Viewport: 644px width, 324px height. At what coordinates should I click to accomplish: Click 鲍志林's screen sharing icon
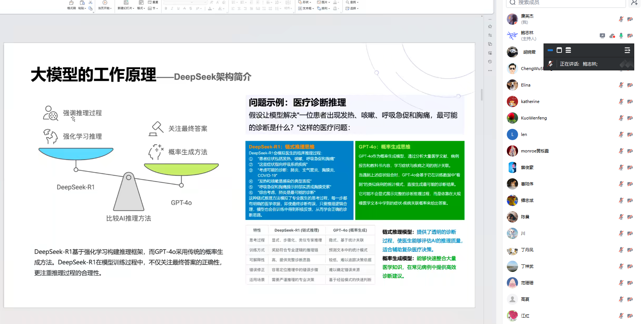(x=602, y=36)
